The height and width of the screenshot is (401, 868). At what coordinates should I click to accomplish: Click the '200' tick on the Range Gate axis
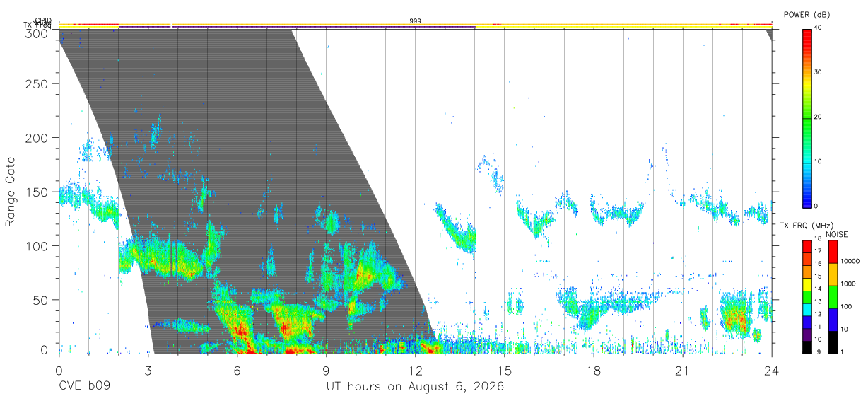(38, 138)
